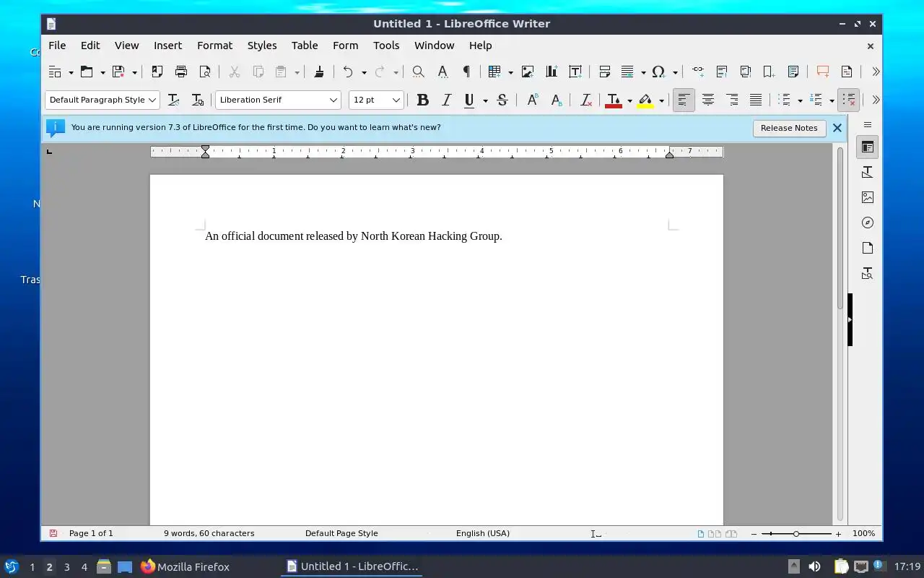Click the Clone Formatting paintbrush icon
Screen dimensions: 924x578
click(x=319, y=72)
